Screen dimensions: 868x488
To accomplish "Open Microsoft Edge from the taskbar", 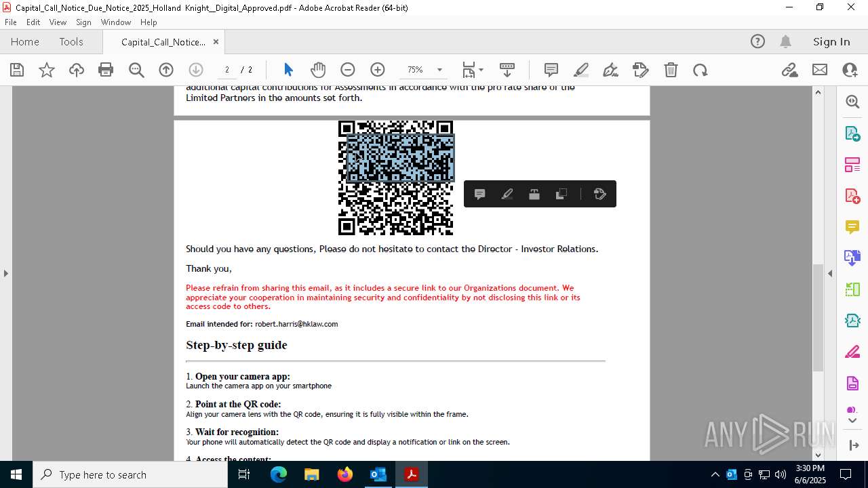I will [x=279, y=474].
